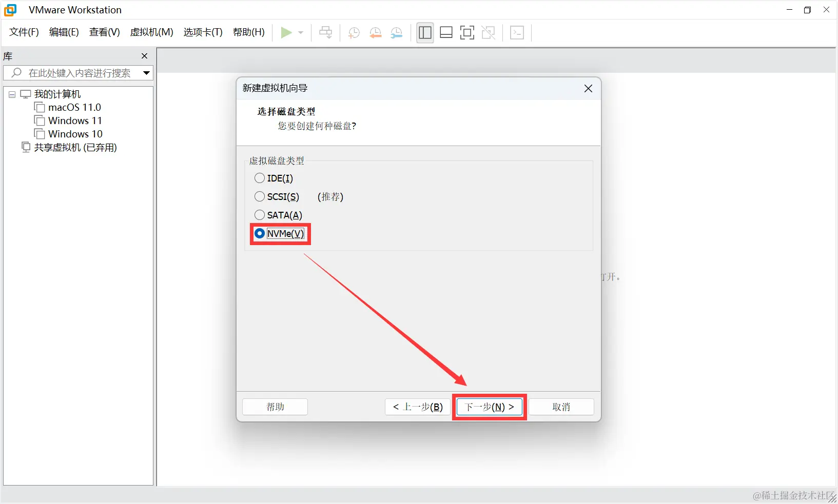Click the Windows 11 VM icon
The height and width of the screenshot is (504, 838).
coord(40,120)
